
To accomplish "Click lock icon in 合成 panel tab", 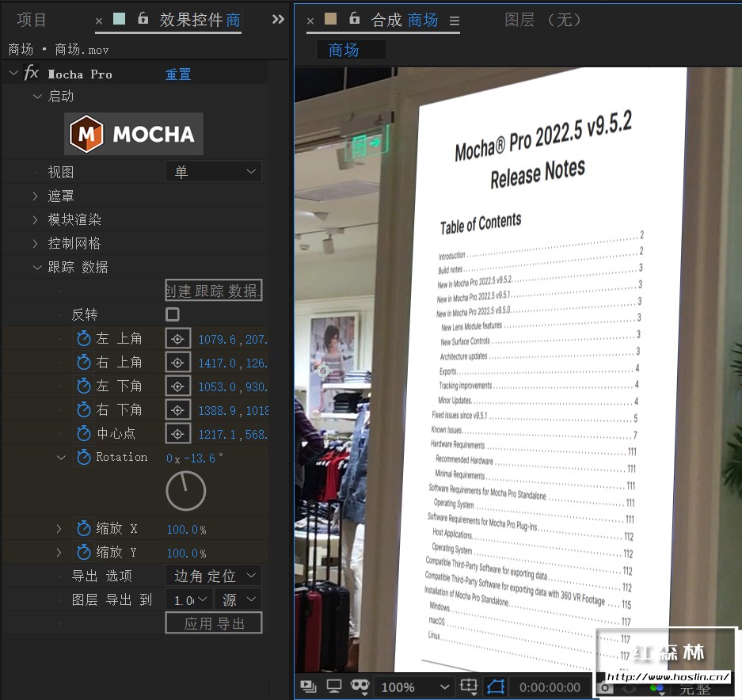I will pyautogui.click(x=354, y=18).
